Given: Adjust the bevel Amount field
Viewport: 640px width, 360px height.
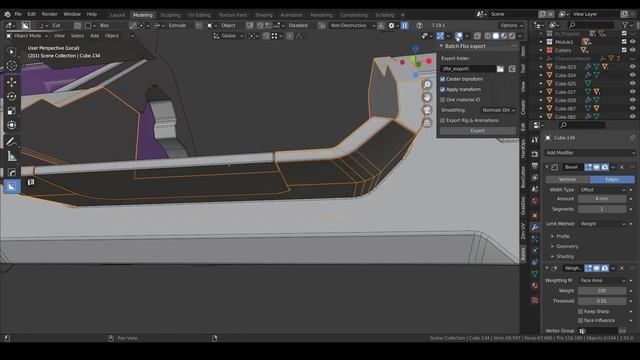Looking at the screenshot, I should click(602, 199).
